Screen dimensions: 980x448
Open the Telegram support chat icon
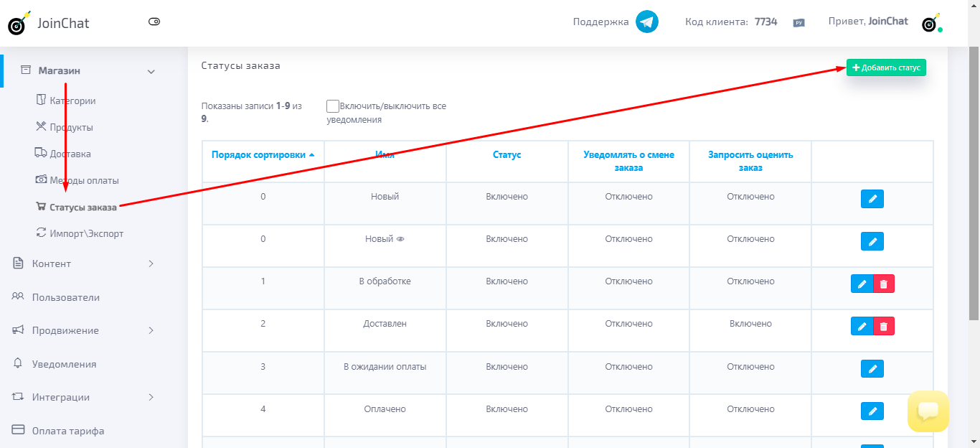point(644,22)
